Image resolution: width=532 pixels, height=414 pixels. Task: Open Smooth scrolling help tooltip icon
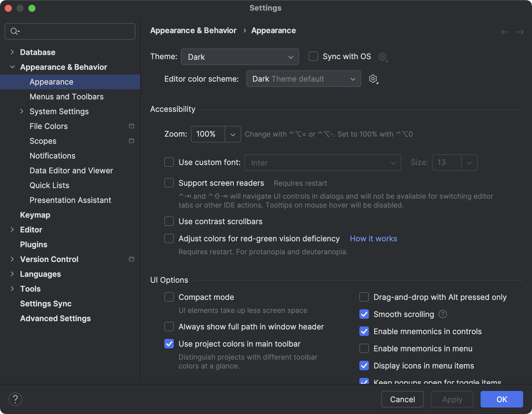click(x=443, y=314)
